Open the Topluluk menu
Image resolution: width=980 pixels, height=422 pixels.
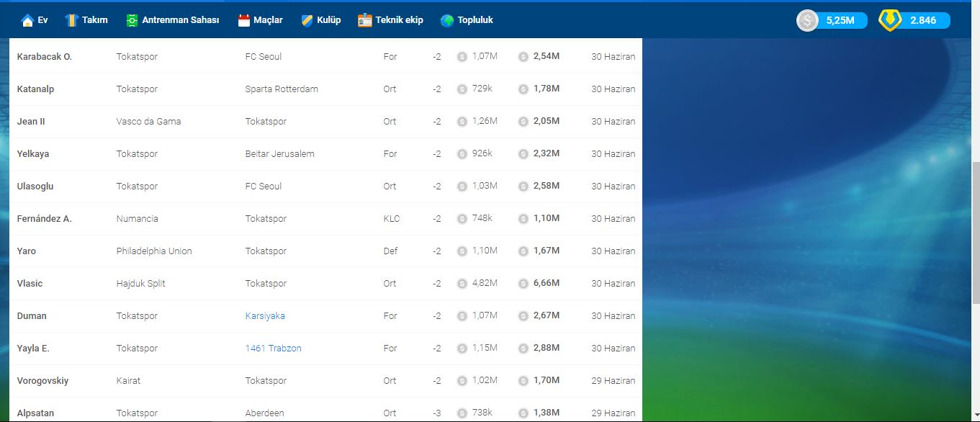pyautogui.click(x=467, y=20)
